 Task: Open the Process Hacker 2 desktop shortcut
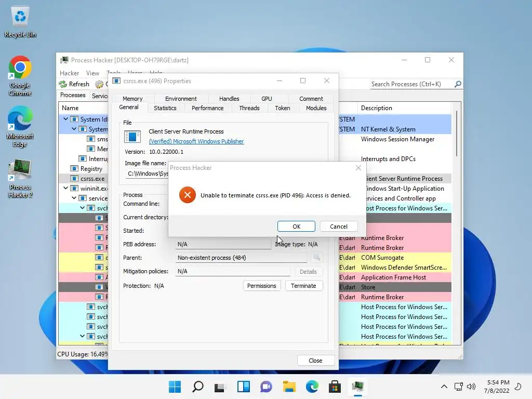point(20,179)
